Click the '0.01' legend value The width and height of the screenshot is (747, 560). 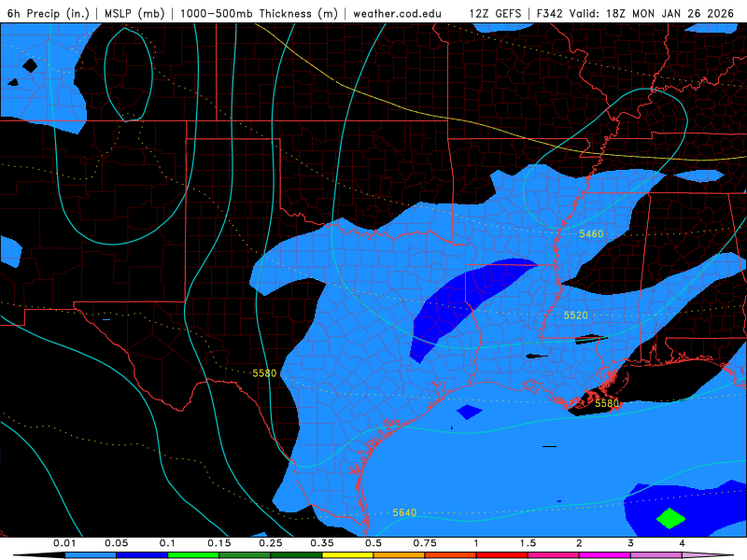tap(64, 543)
